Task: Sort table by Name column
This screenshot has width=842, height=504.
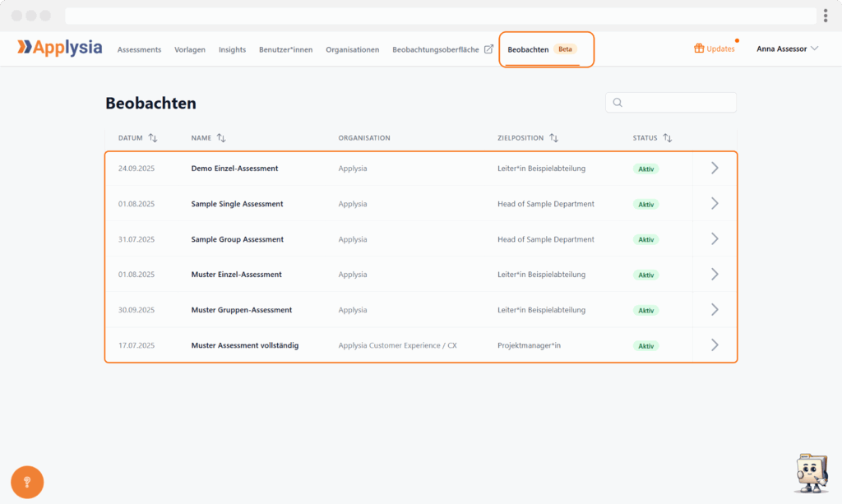Action: 221,138
